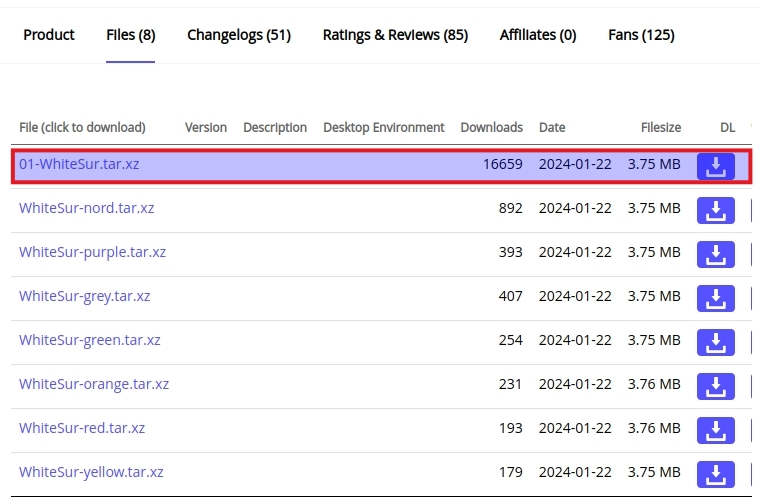The image size is (760, 503).
Task: Open the WhiteSur-nord.tar.xz file link
Action: [x=87, y=208]
